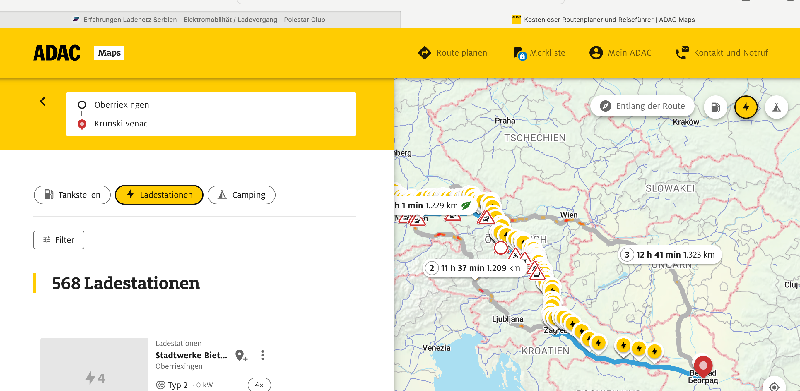The height and width of the screenshot is (391, 800).
Task: Select the Camping filter chip
Action: click(242, 195)
